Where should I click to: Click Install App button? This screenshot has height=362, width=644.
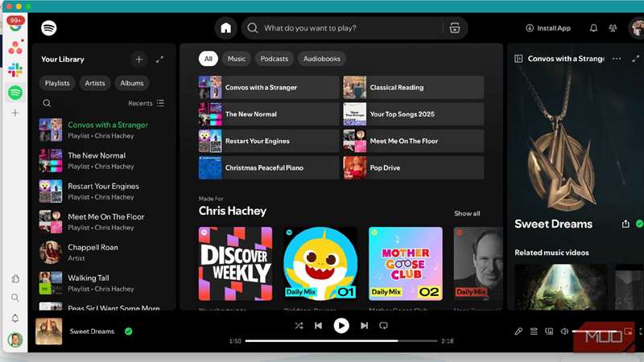548,28
